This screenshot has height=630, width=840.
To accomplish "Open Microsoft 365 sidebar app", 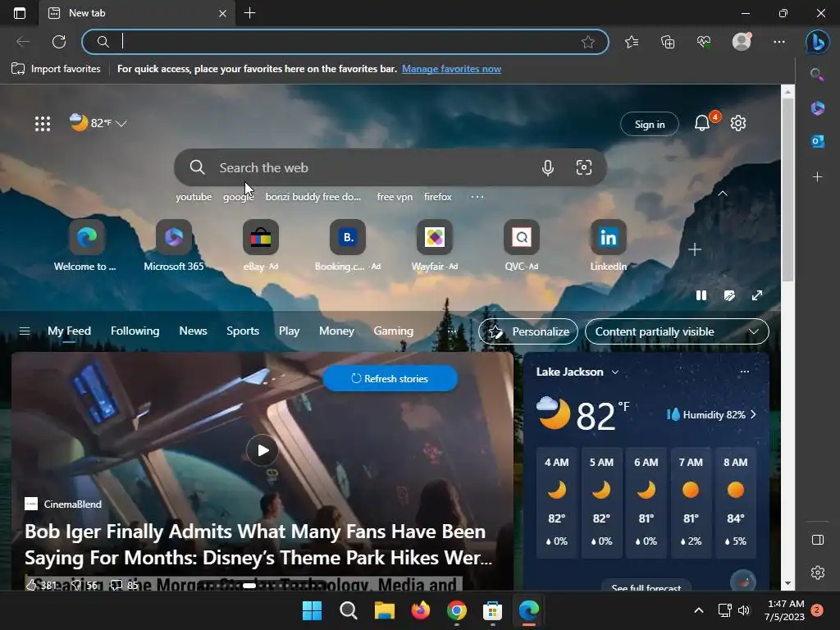I will (x=818, y=107).
